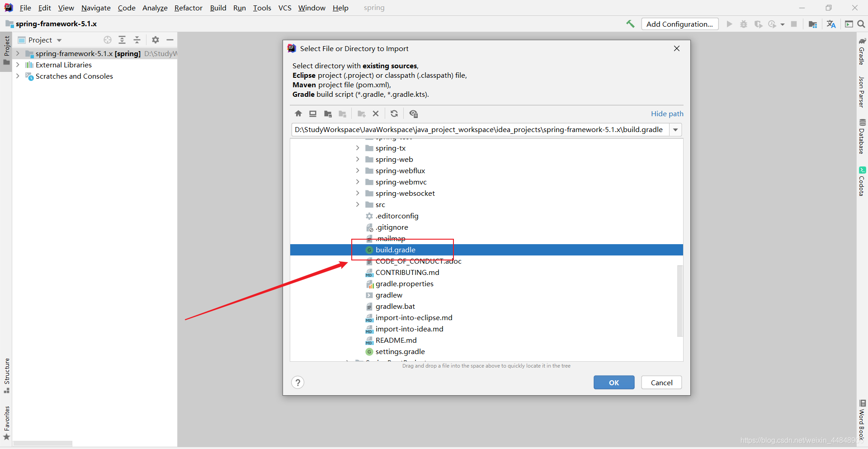The width and height of the screenshot is (868, 449).
Task: Click the Translate icon in main toolbar
Action: (831, 24)
